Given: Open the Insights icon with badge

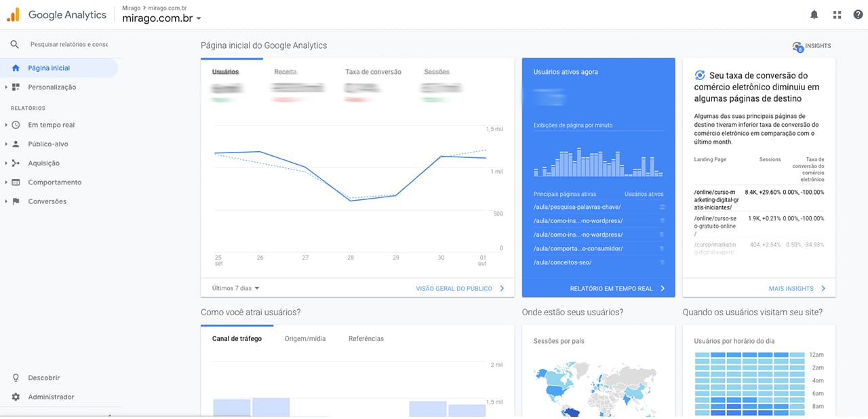Looking at the screenshot, I should (797, 46).
